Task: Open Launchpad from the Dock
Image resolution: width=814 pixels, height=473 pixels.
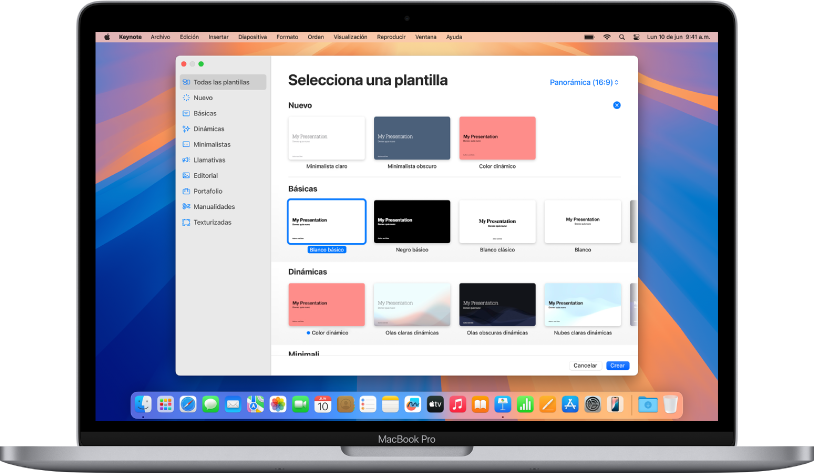Action: (166, 404)
